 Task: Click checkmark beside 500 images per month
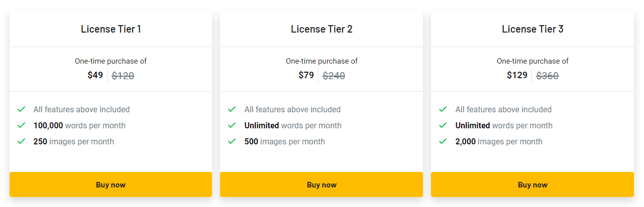coord(232,141)
